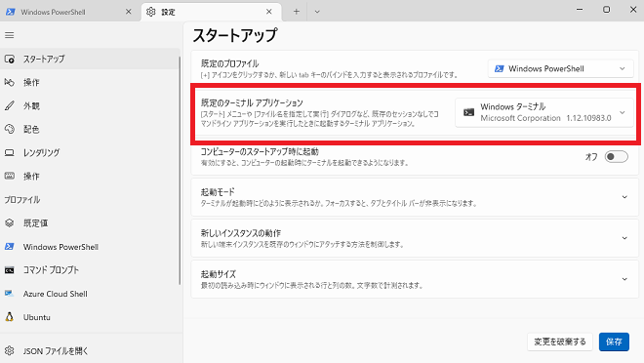Viewport: 644px width, 363px height.
Task: Open the Windows PowerShell profile settings
Action: point(90,247)
